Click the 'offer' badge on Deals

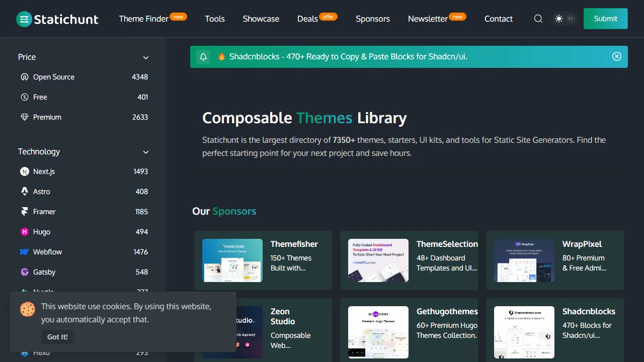click(x=328, y=17)
